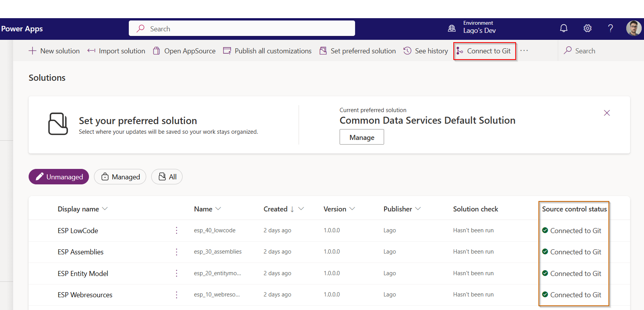The image size is (644, 310).
Task: Click New solution in the command bar
Action: coord(54,51)
